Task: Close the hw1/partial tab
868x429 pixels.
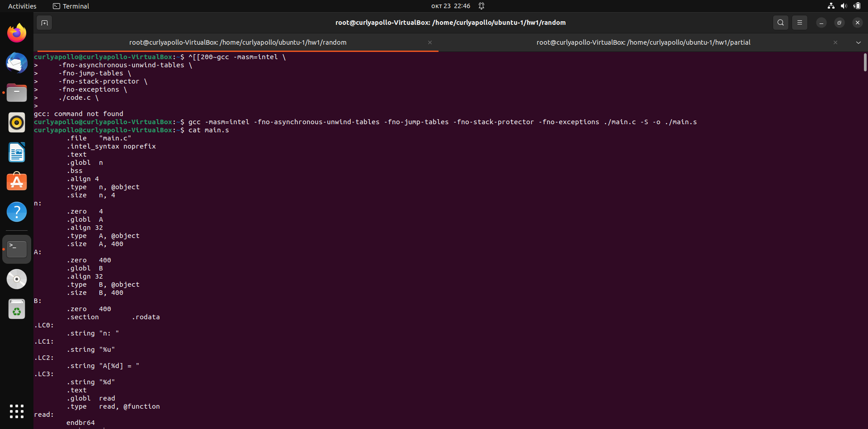Action: (x=835, y=42)
